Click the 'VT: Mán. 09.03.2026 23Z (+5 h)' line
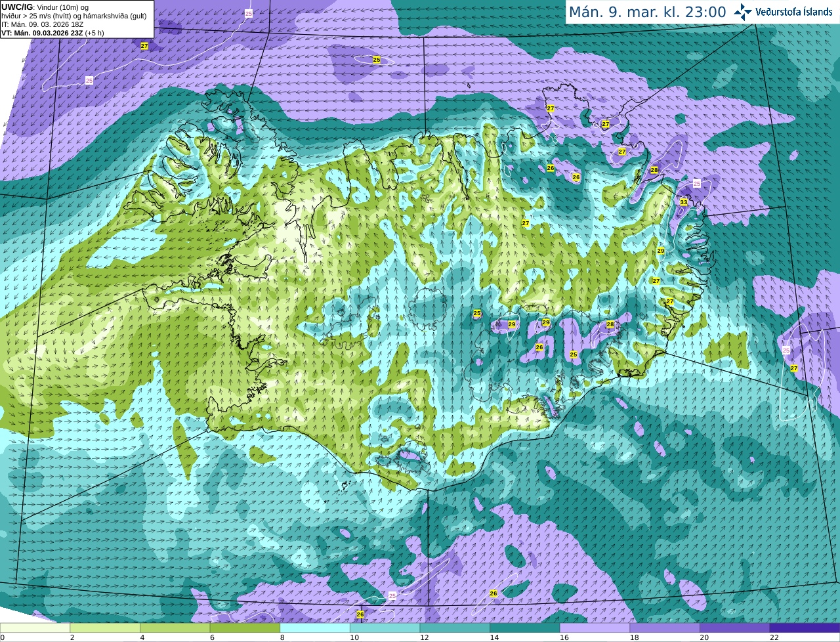840x642 pixels. (52, 33)
